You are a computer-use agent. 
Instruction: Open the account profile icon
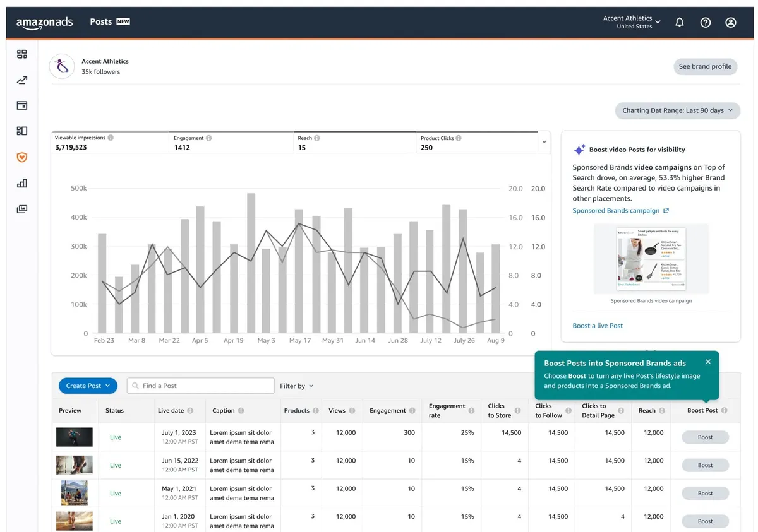click(x=730, y=22)
